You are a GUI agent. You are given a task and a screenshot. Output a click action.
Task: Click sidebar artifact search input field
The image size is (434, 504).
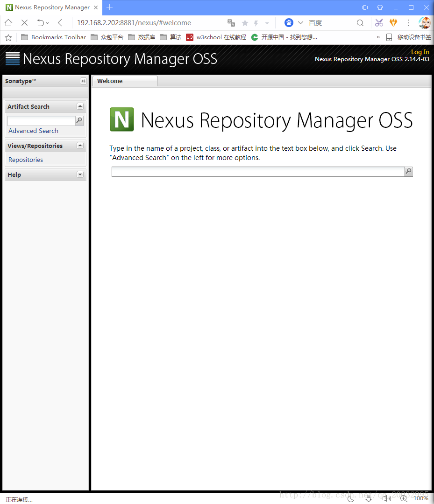pos(41,120)
